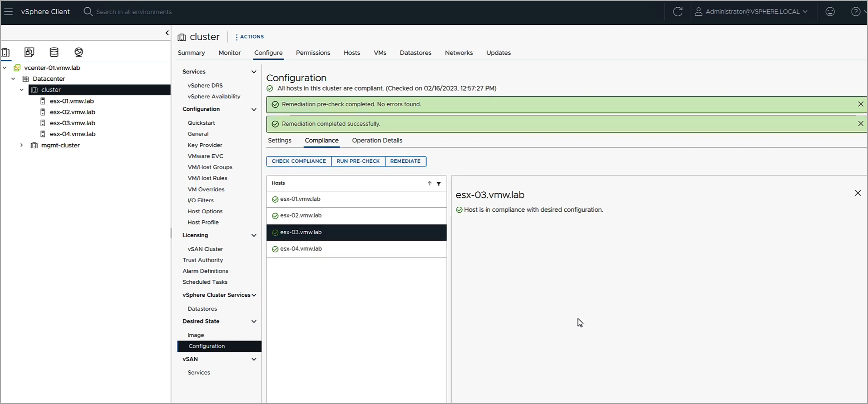
Task: Open the Updates tab
Action: pos(498,53)
